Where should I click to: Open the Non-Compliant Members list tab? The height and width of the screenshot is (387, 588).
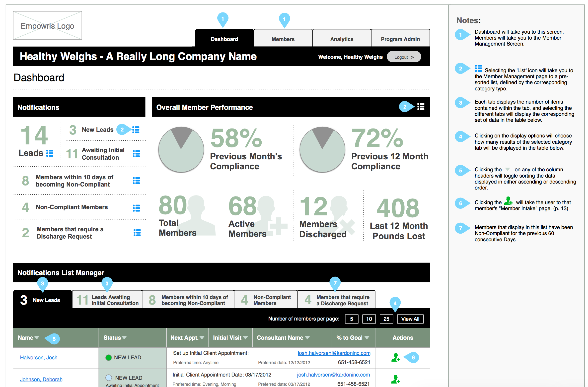coord(266,300)
